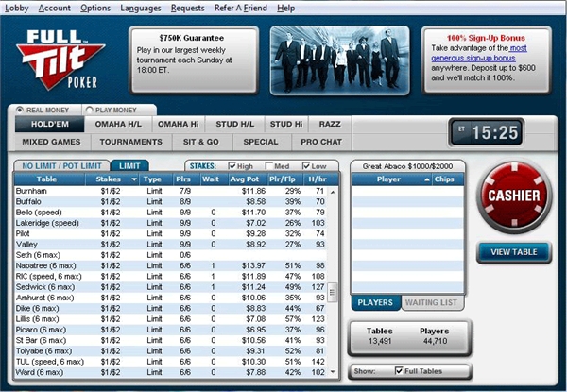The width and height of the screenshot is (567, 392).
Task: Open the Options menu
Action: [x=94, y=8]
